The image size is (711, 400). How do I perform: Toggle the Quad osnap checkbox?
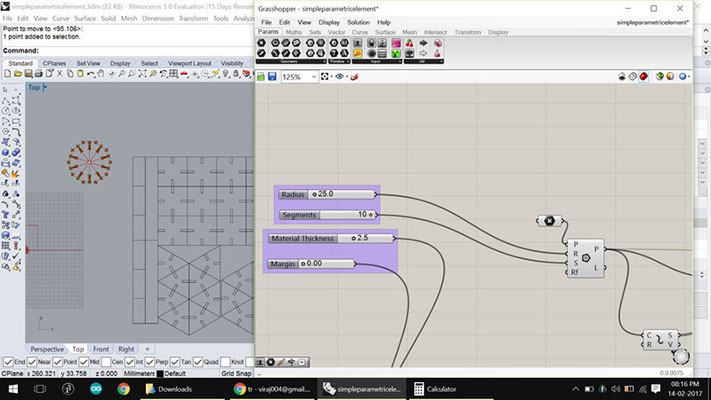198,362
